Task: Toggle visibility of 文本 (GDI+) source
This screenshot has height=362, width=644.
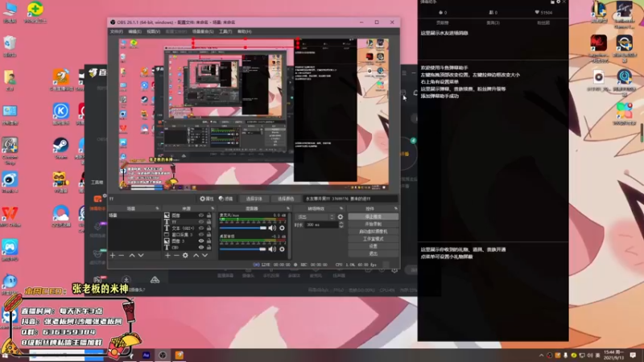Action: 200,228
